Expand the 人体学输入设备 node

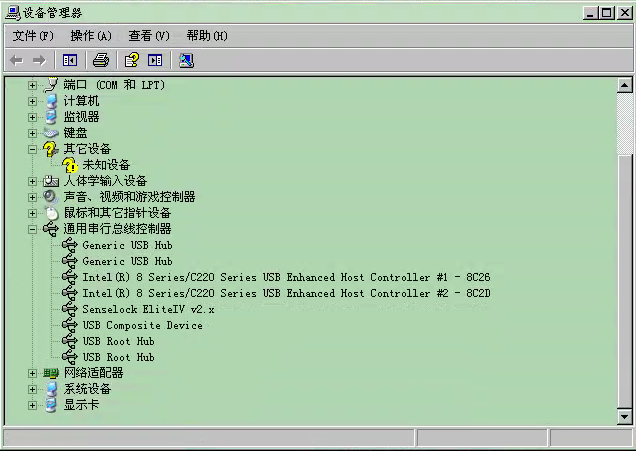[x=32, y=181]
